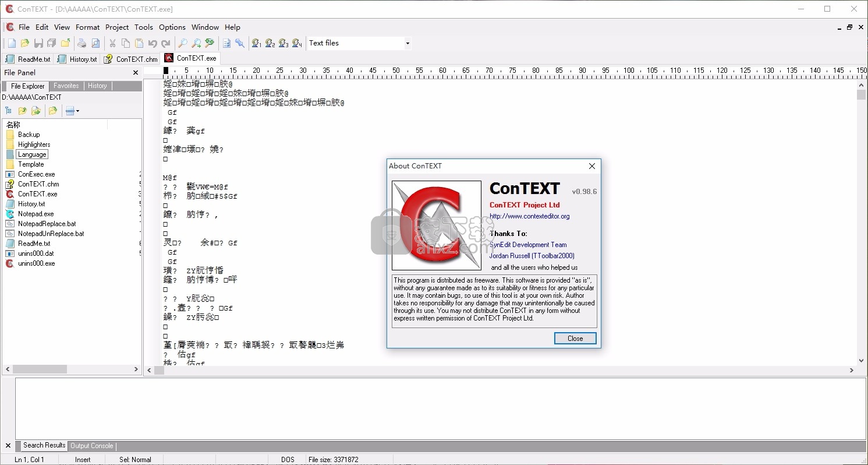
Task: Save all files with the stacked floppies icon
Action: [52, 43]
